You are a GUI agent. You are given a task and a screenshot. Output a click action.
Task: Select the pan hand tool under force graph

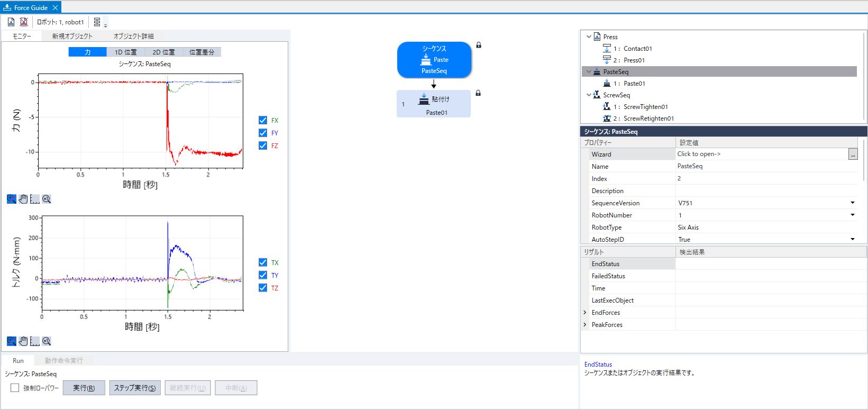(x=23, y=199)
